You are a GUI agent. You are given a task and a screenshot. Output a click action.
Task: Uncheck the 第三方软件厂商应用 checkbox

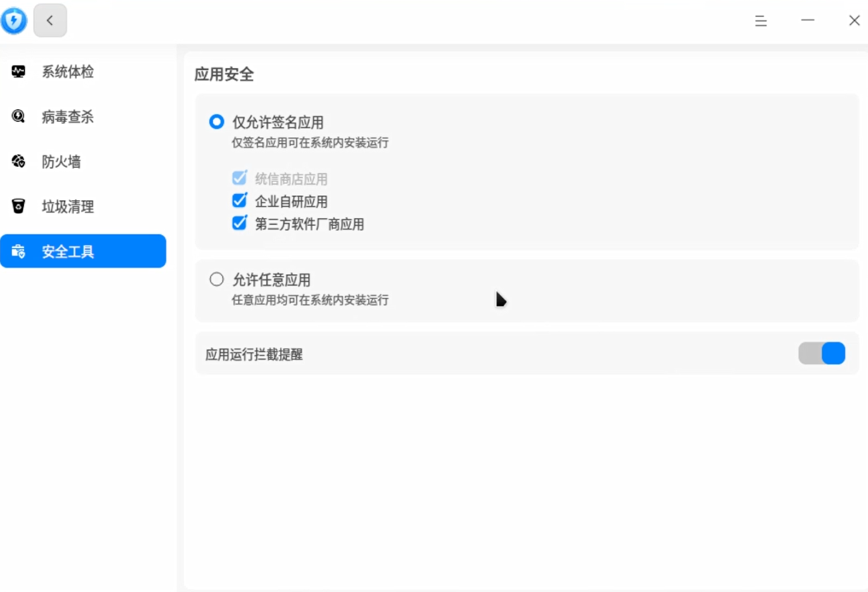[239, 223]
